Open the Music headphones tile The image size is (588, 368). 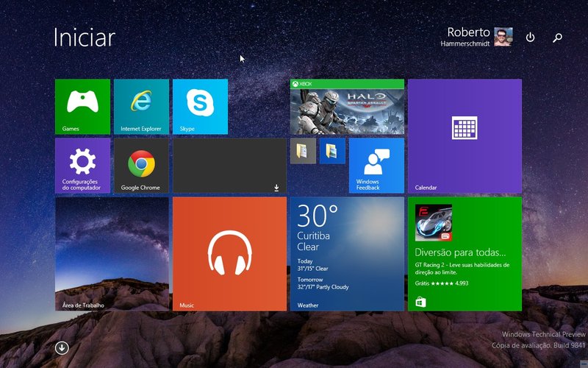(x=229, y=254)
